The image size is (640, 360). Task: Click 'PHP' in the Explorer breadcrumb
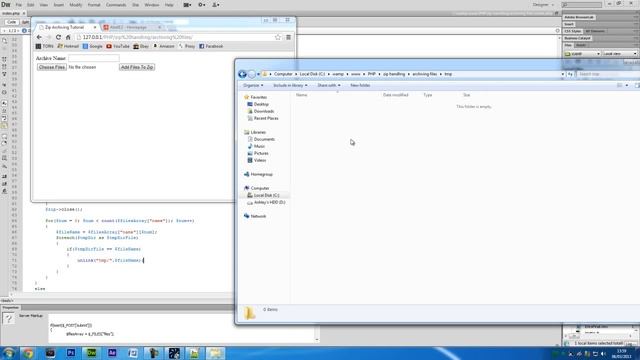[371, 74]
